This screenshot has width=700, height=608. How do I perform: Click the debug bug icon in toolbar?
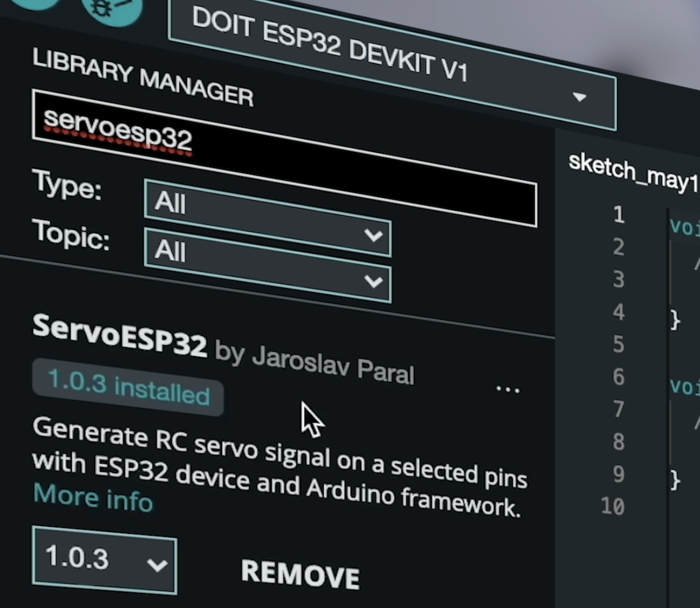click(x=112, y=9)
